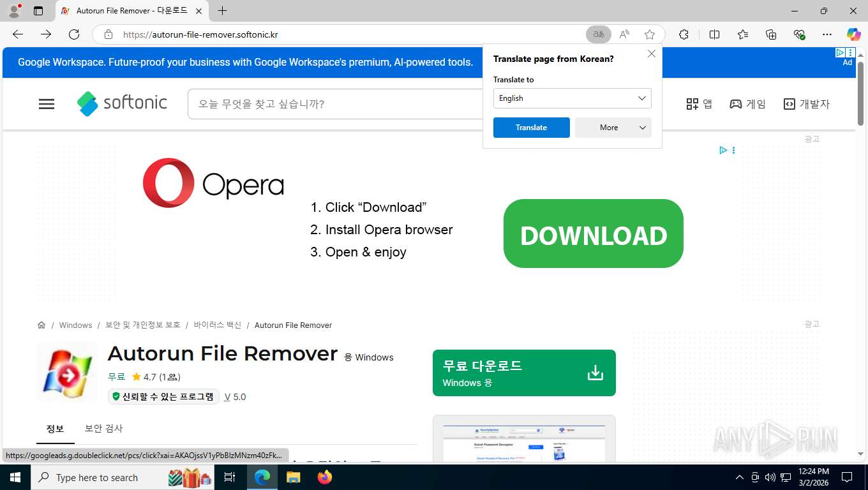Switch to the 보안 검사 tab
The height and width of the screenshot is (490, 868).
103,429
